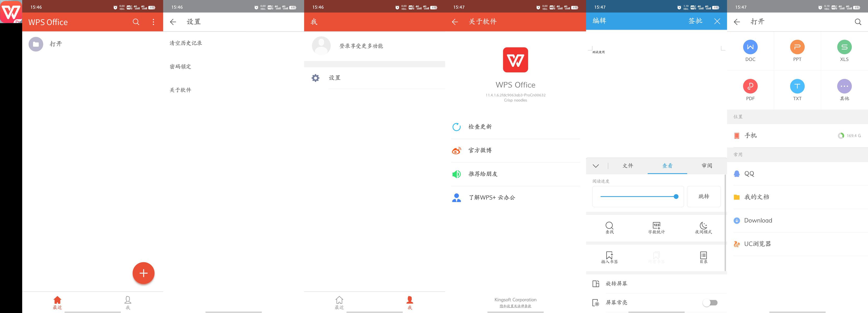Tap the Weibo icon for 官方微博
868x313 pixels.
pos(457,151)
